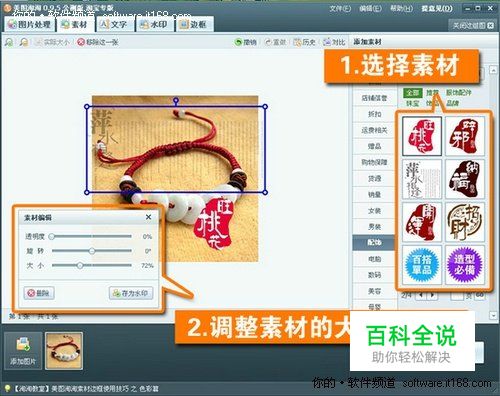Select the 购物保障 material category
Viewport: 500px width, 396px height.
374,162
